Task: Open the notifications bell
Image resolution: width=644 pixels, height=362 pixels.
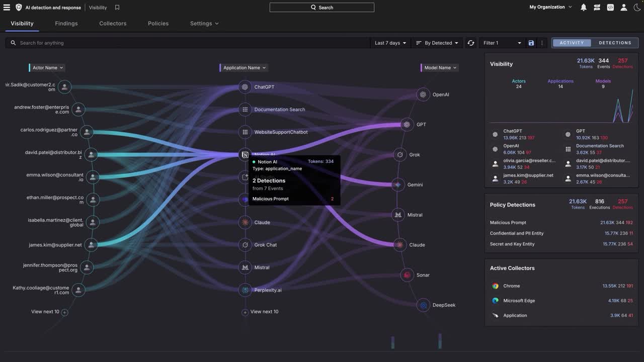Action: point(584,8)
